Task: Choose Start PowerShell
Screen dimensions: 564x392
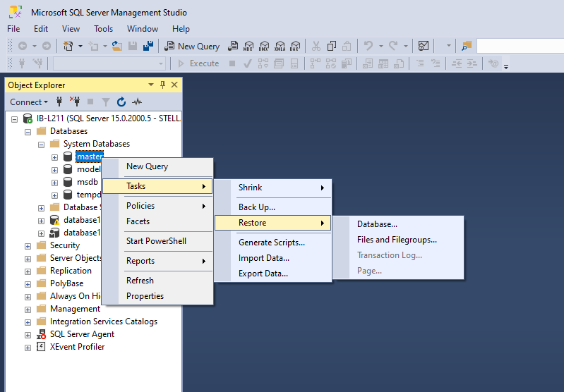Action: (x=157, y=241)
